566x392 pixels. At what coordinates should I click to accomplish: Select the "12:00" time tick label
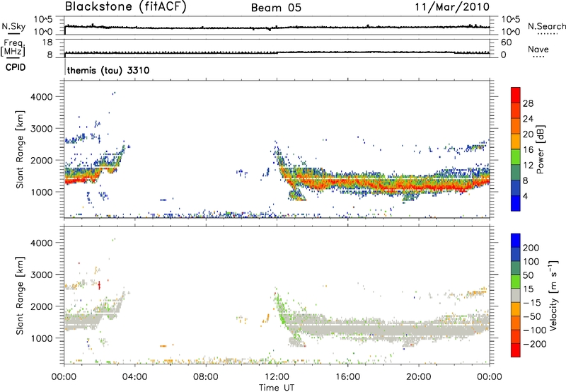(x=277, y=377)
